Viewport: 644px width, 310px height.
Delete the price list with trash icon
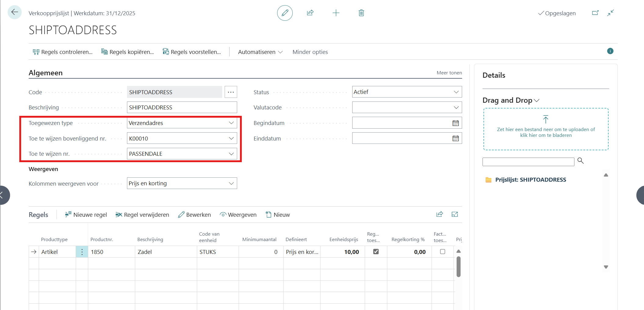coord(361,13)
